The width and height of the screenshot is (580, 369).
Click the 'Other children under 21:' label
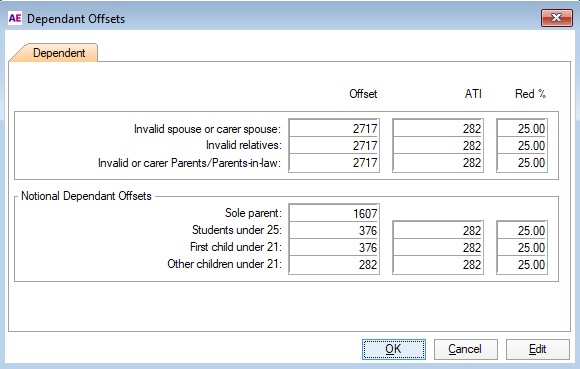point(224,264)
